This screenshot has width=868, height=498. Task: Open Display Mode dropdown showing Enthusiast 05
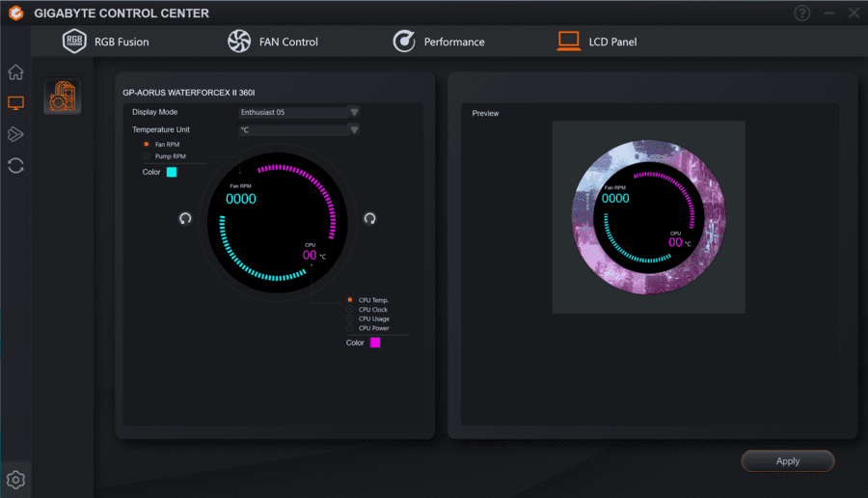tap(299, 112)
